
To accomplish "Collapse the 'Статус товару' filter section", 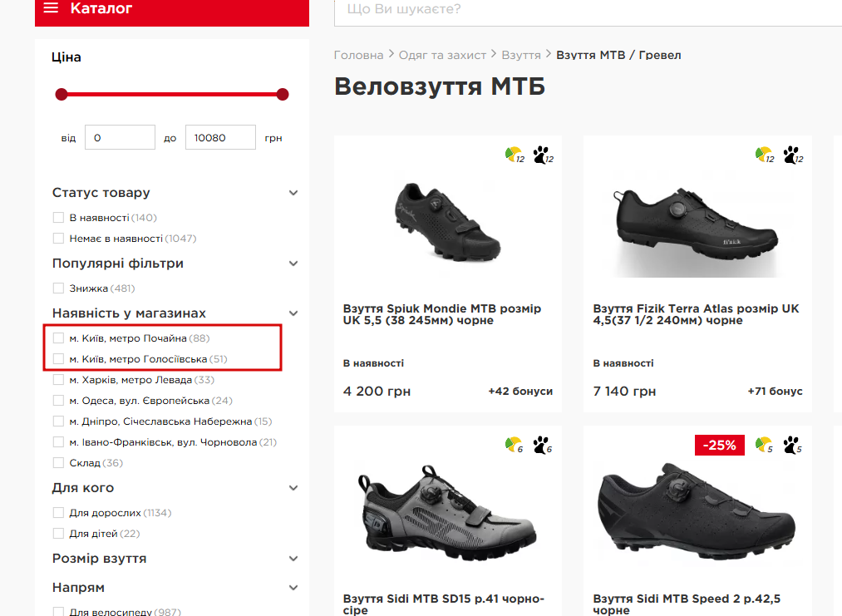I will (x=293, y=193).
